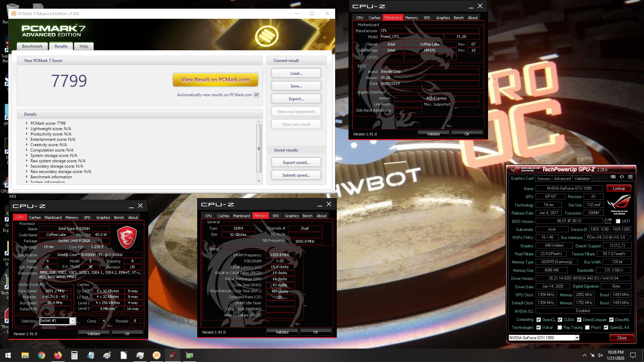Toggle the Vulkan checkbox

(538, 327)
